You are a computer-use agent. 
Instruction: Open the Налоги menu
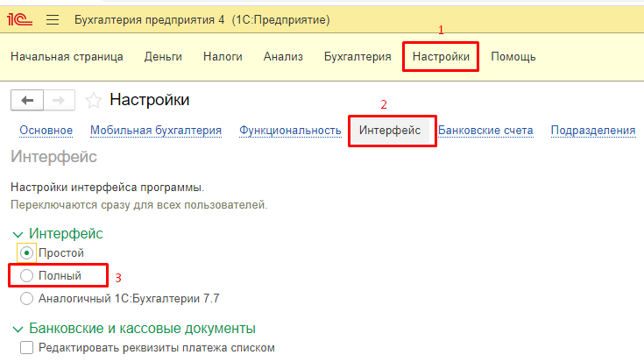tap(223, 57)
